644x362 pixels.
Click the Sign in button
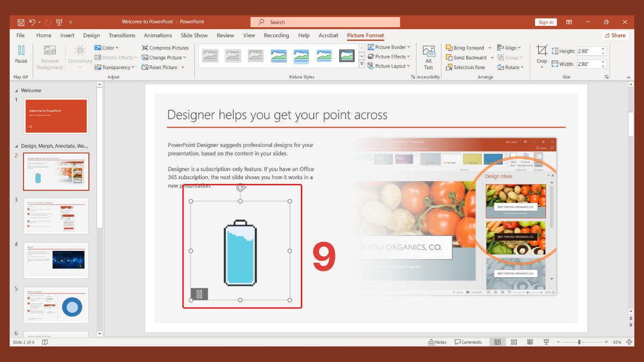(546, 22)
